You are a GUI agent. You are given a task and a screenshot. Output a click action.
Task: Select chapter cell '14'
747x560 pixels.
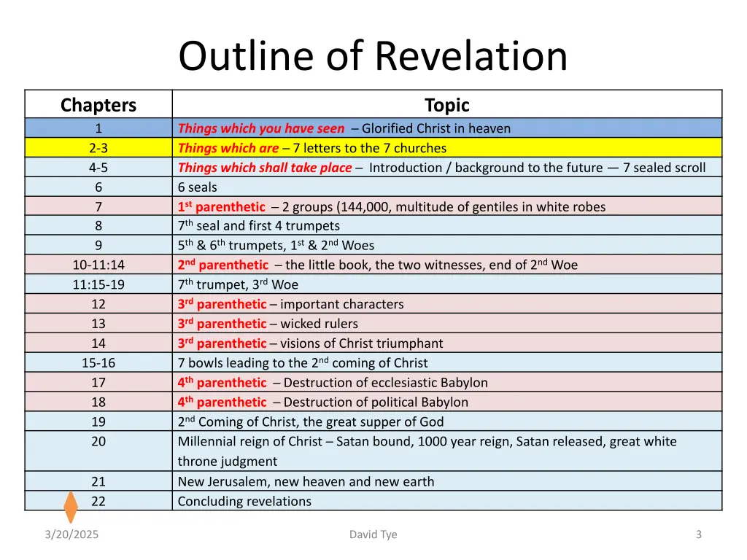(98, 343)
